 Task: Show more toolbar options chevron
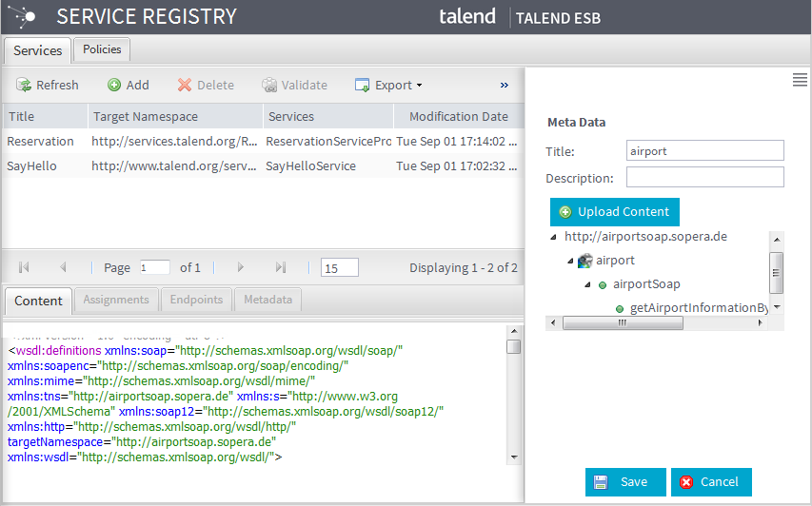[505, 85]
